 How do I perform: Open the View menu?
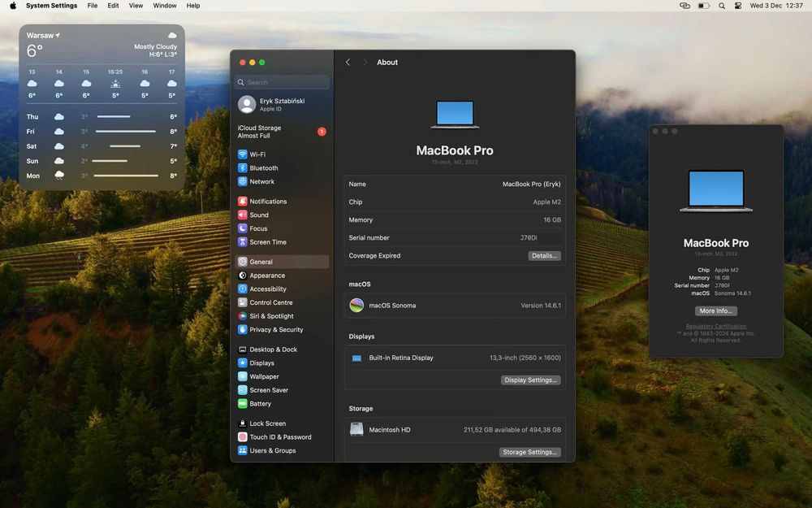pos(136,6)
